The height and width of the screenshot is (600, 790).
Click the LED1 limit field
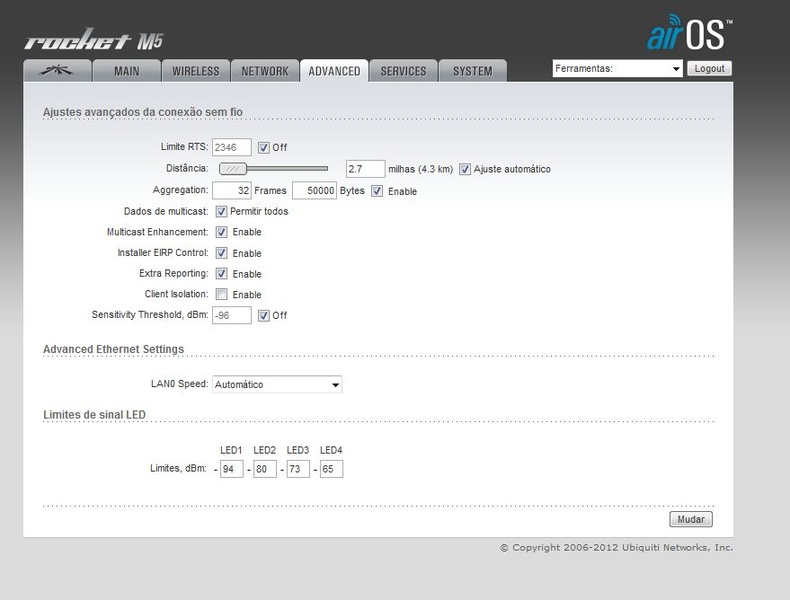click(231, 469)
